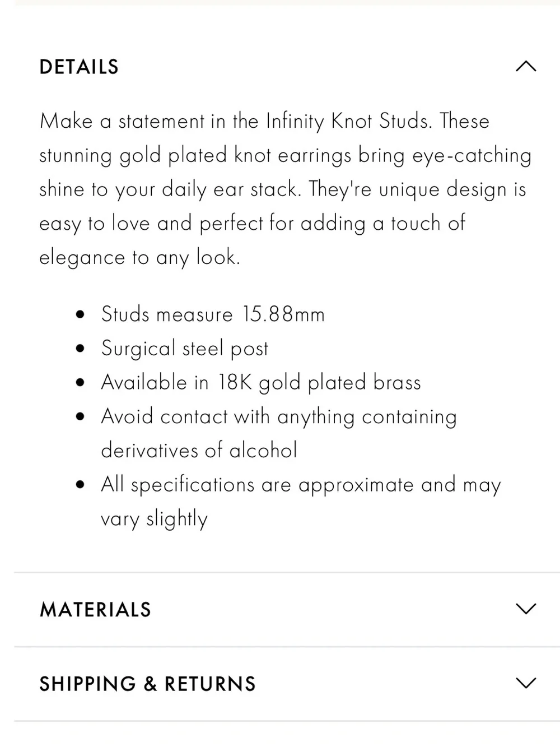Screen dimensions: 560x747
Task: Click the 'derivatives of alcohol' text line
Action: tap(199, 451)
